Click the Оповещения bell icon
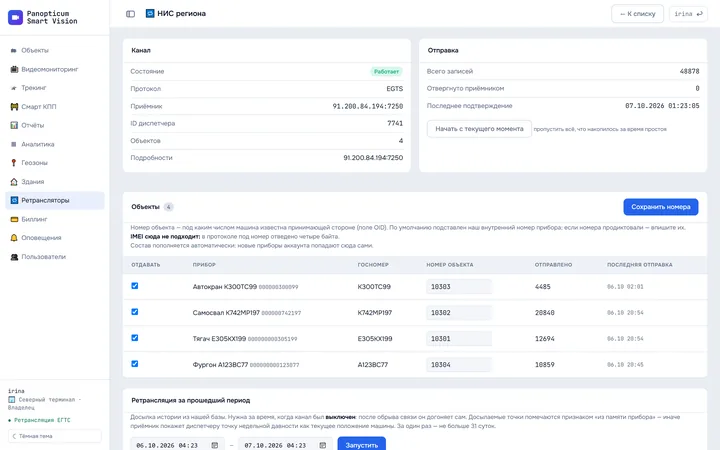 click(x=14, y=238)
